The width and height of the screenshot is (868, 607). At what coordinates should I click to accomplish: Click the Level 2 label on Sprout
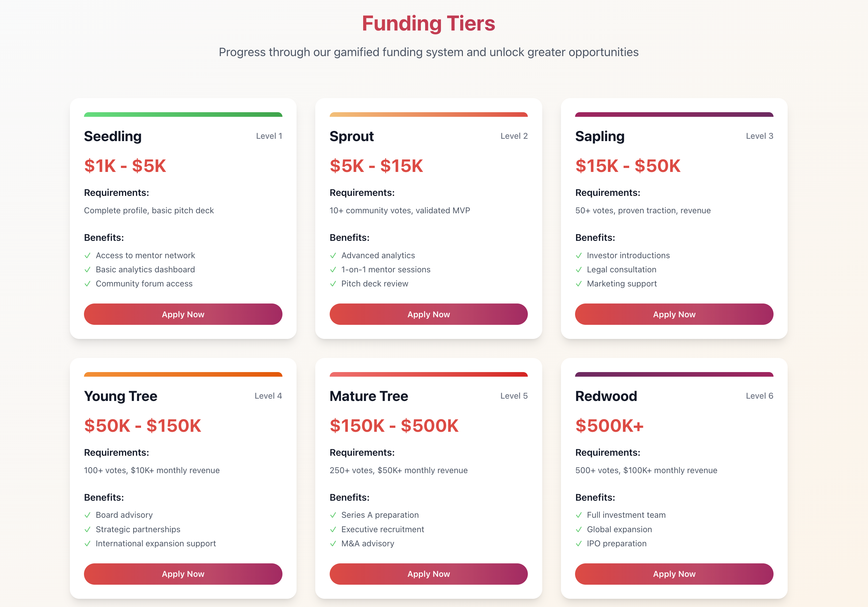514,136
